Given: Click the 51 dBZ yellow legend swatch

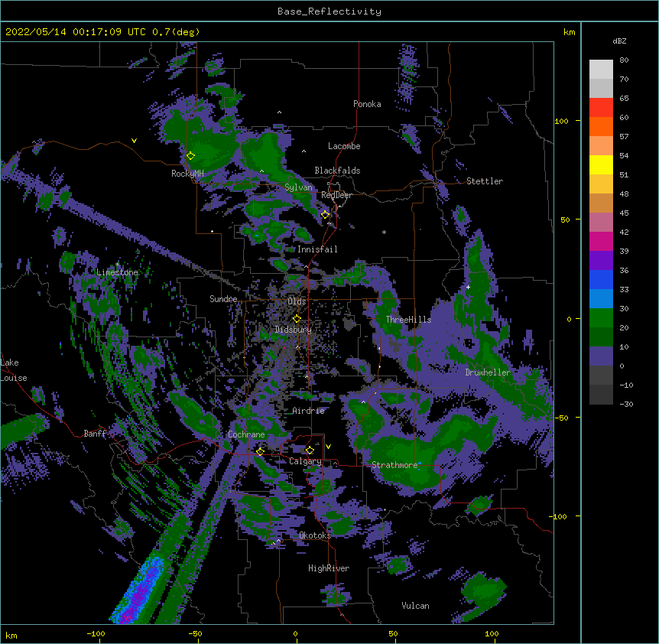Looking at the screenshot, I should coord(601,164).
